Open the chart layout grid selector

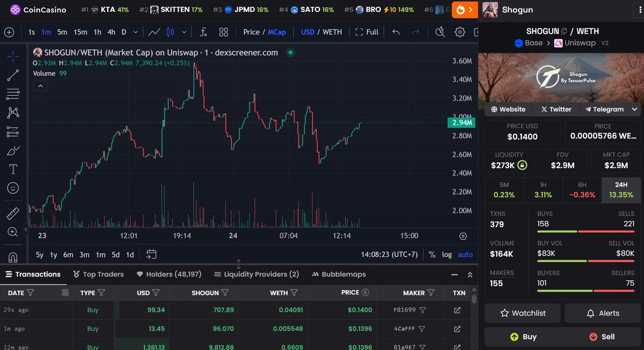pyautogui.click(x=224, y=32)
